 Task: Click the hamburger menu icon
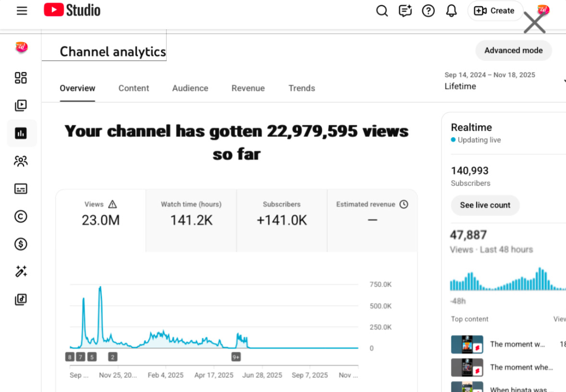21,10
